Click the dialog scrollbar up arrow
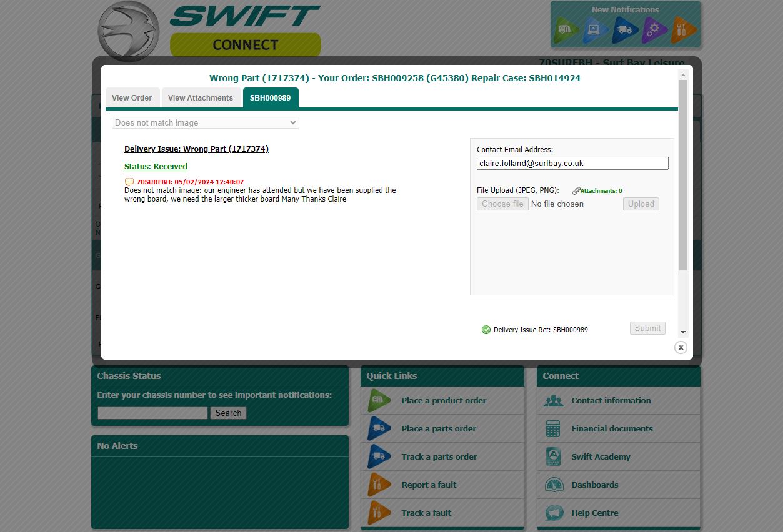783x532 pixels. click(x=683, y=75)
